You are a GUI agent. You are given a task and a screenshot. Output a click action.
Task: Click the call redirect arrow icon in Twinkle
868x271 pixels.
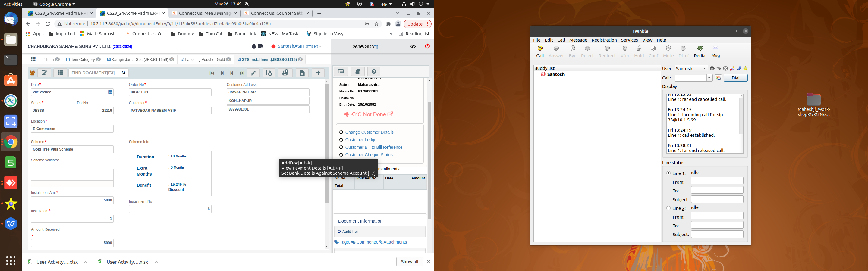pyautogui.click(x=719, y=69)
